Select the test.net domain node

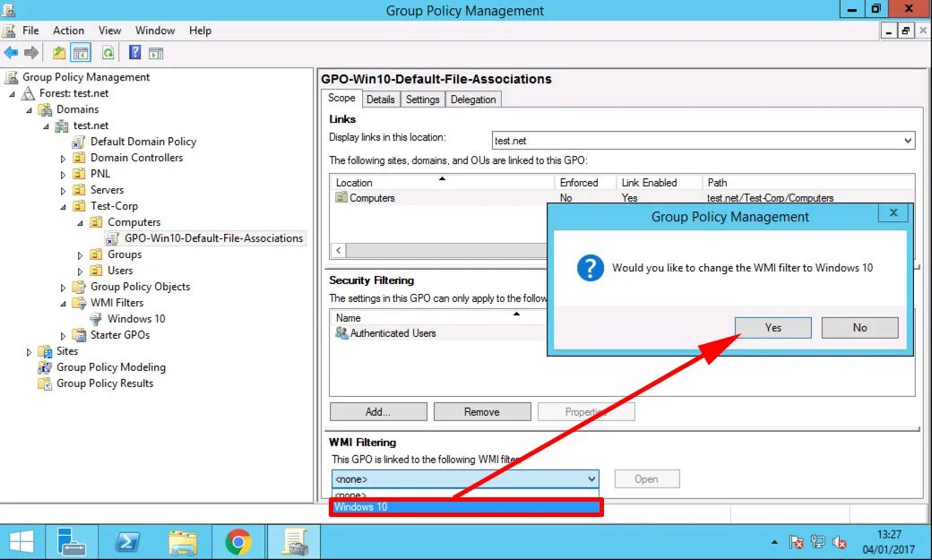[91, 125]
